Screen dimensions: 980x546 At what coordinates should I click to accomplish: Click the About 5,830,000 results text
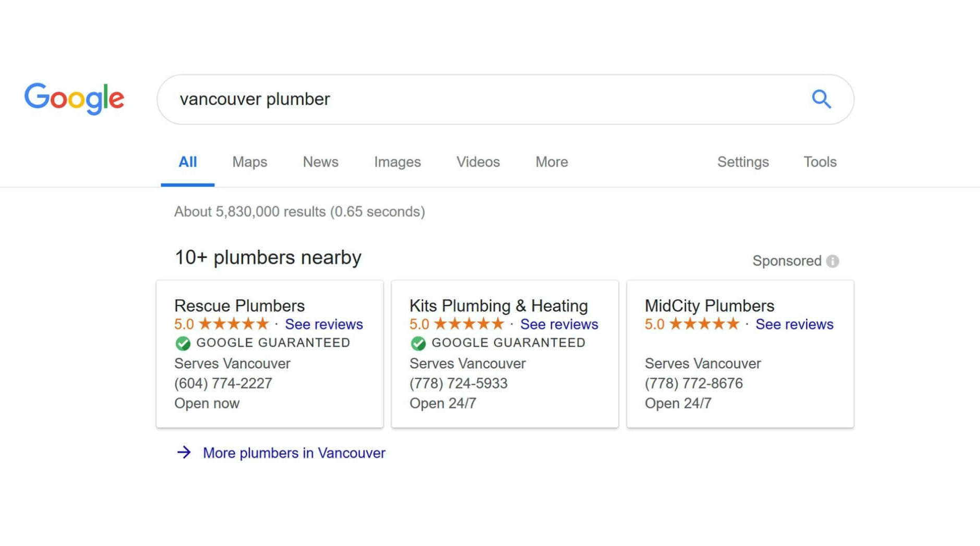pyautogui.click(x=300, y=212)
